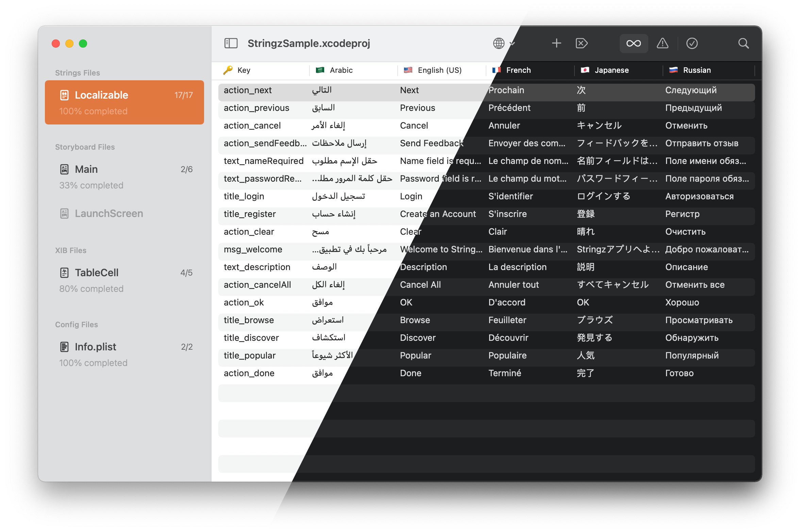Expand the chevron next to globe
This screenshot has width=800, height=532.
point(513,43)
